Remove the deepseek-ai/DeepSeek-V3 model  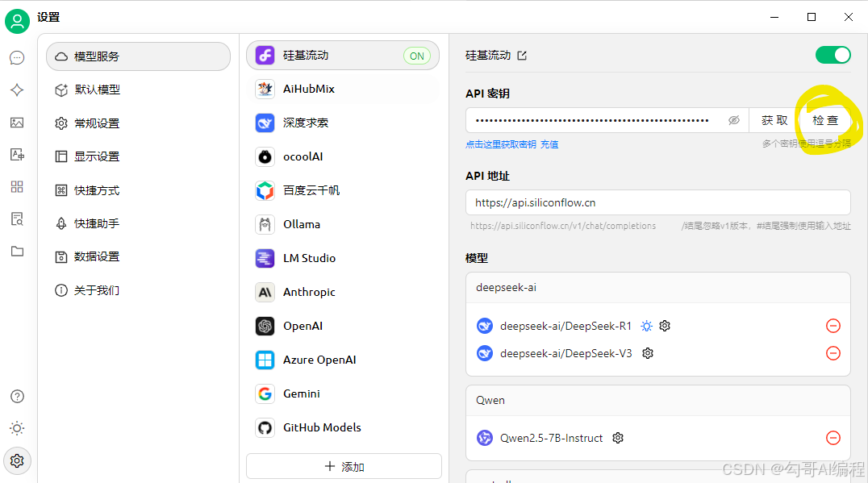coord(833,353)
